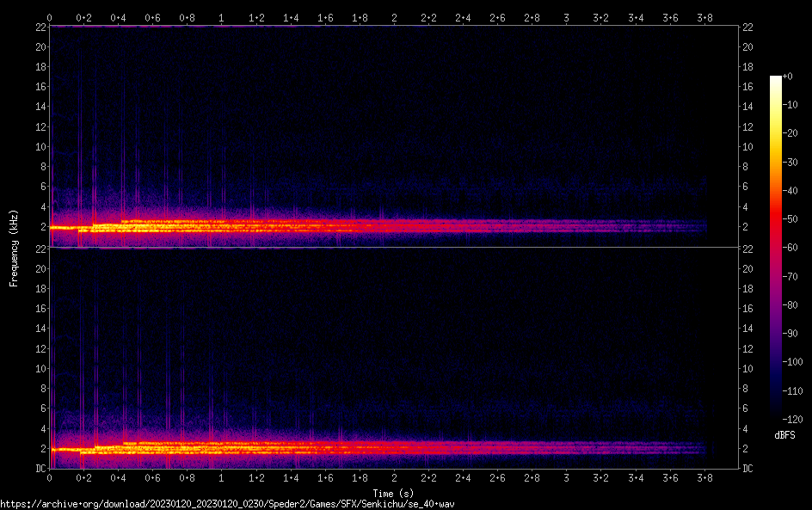Click the 3 second mark on the bottom time axis
Viewport: 812px width, 510px height.
pos(566,478)
